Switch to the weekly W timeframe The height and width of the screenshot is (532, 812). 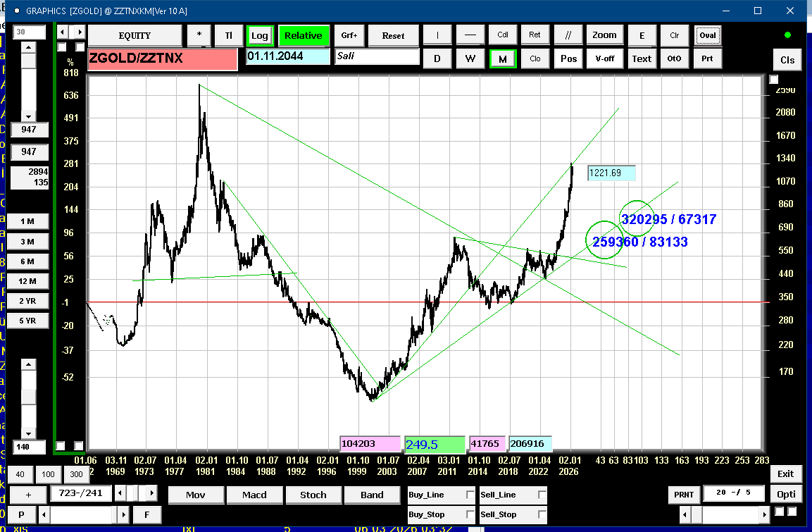[x=470, y=58]
